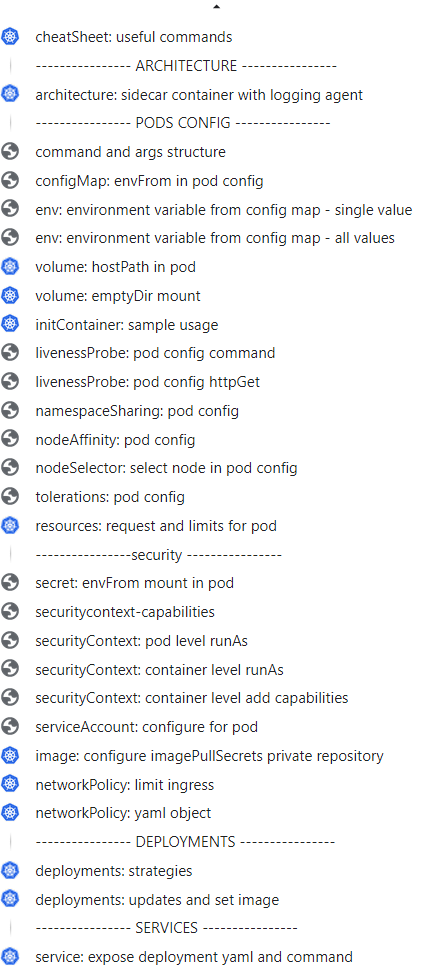Click the globe icon for securitycontext-capabilities

tap(11, 612)
